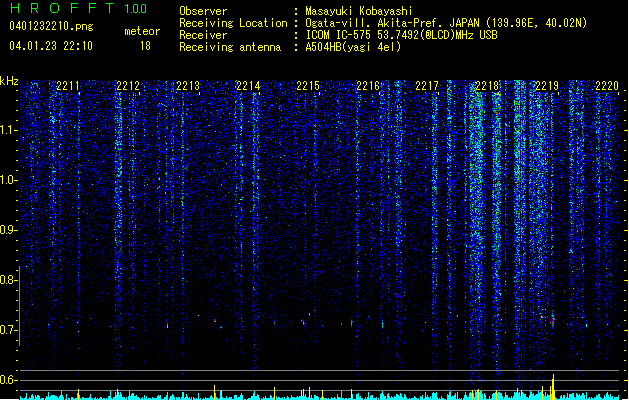The height and width of the screenshot is (400, 629).
Task: Click the tallest yellow power spike near 2219
Action: click(x=553, y=387)
